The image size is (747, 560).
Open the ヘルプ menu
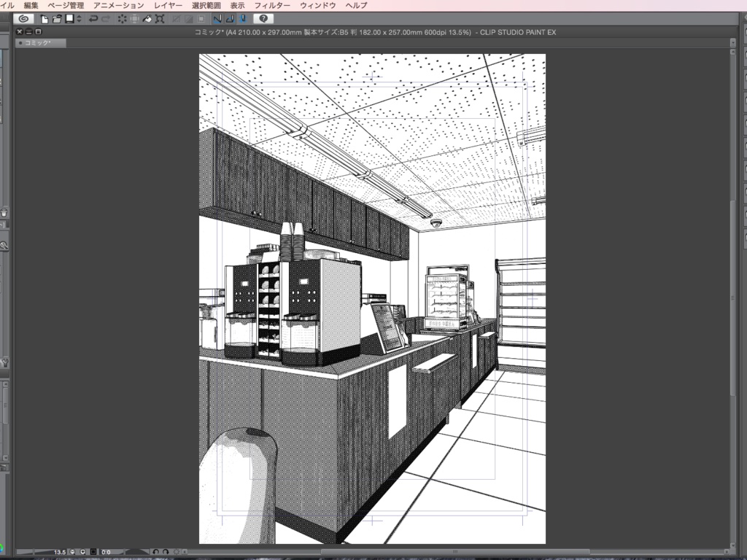coord(356,5)
